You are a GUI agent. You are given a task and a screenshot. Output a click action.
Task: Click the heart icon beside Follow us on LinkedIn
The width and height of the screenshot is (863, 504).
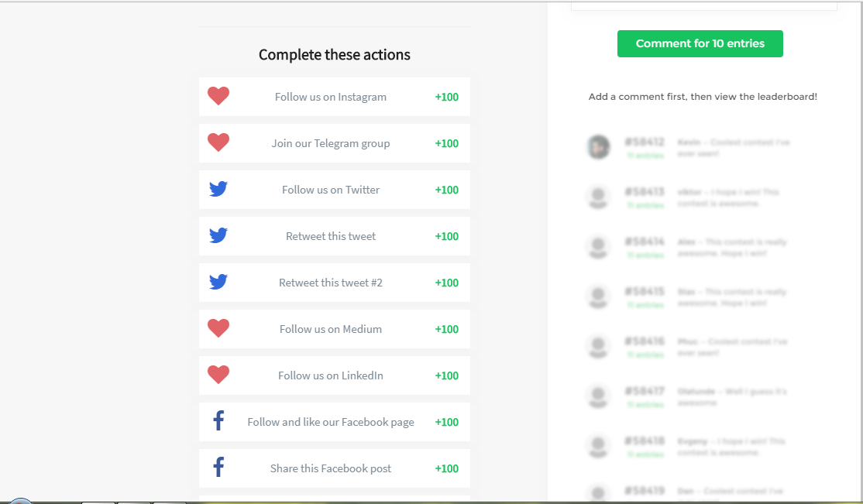[x=218, y=375]
